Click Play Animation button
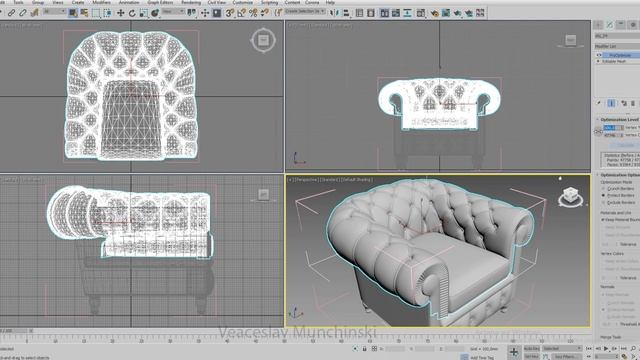640x360 pixels. tap(606, 348)
